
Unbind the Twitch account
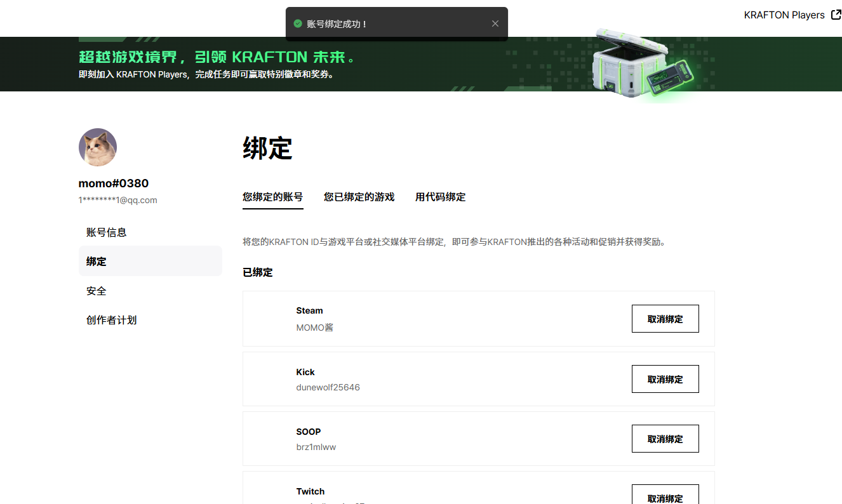665,494
